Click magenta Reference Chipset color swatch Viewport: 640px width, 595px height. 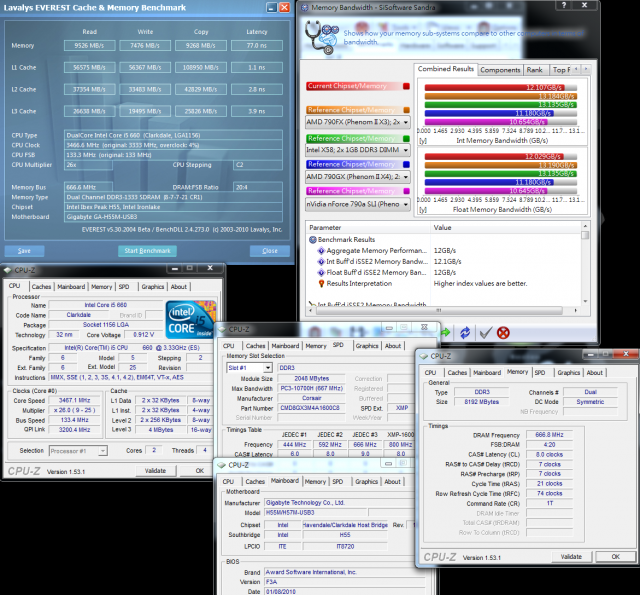406,191
